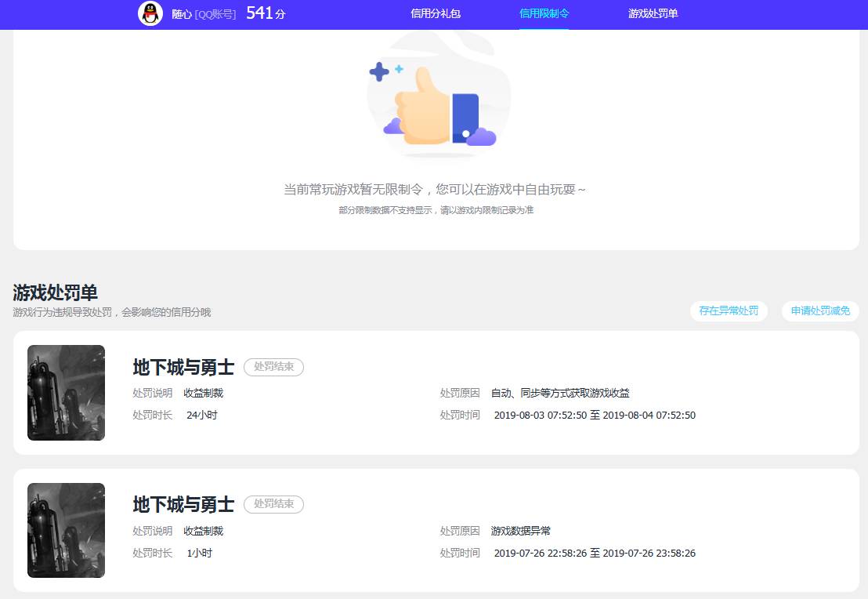Click the second 处罚结束 status badge
Viewport: 868px width, 599px height.
[x=273, y=504]
